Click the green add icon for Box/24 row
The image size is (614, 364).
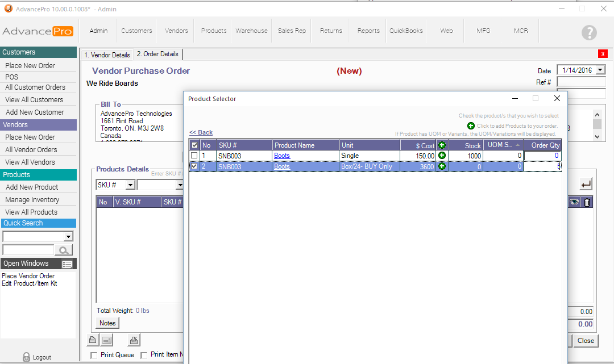point(442,166)
